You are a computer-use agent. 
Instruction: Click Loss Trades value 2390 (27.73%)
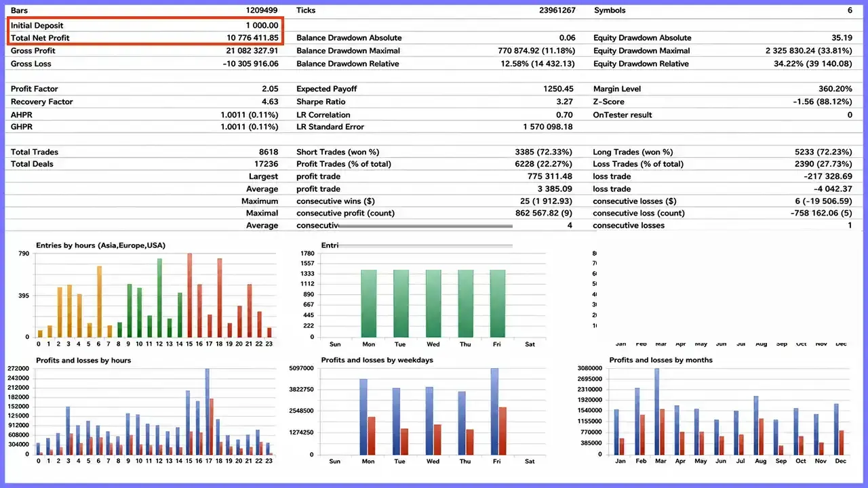click(823, 164)
